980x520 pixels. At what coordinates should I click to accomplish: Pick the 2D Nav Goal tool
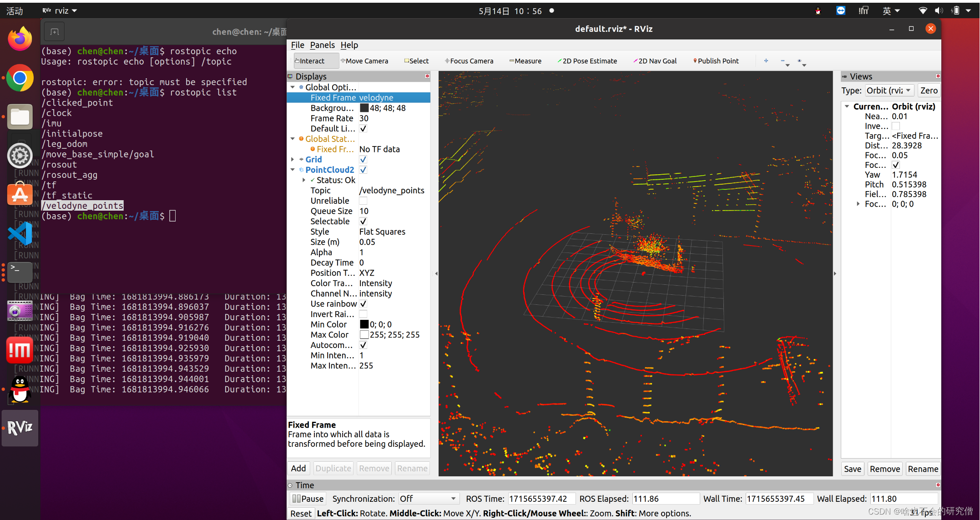coord(655,61)
